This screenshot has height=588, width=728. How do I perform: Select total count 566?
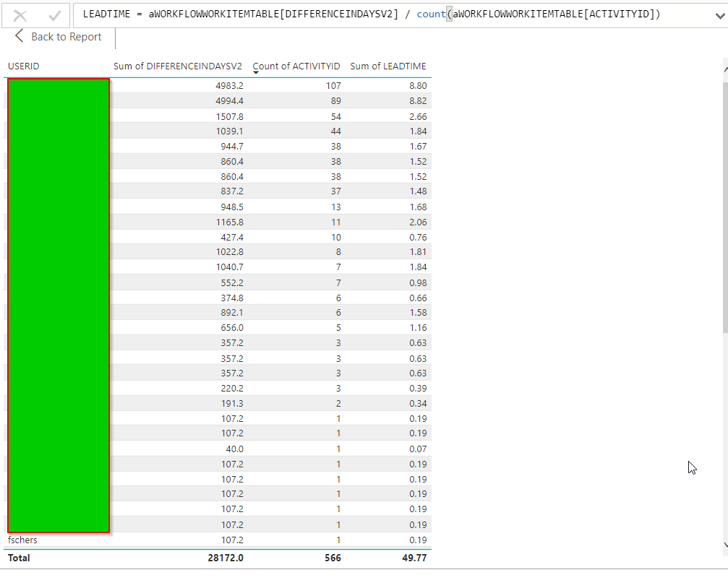tap(333, 558)
